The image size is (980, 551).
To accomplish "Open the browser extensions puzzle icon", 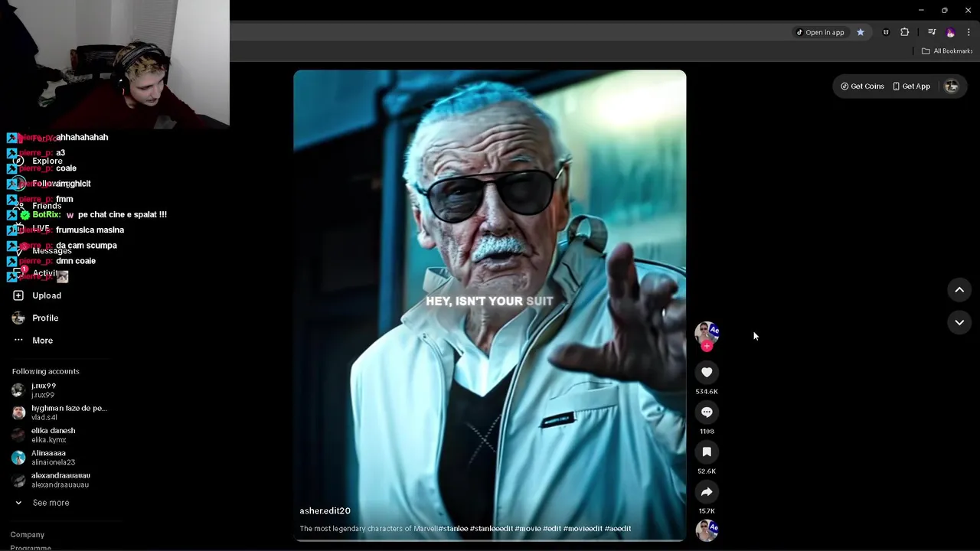I will [x=905, y=32].
